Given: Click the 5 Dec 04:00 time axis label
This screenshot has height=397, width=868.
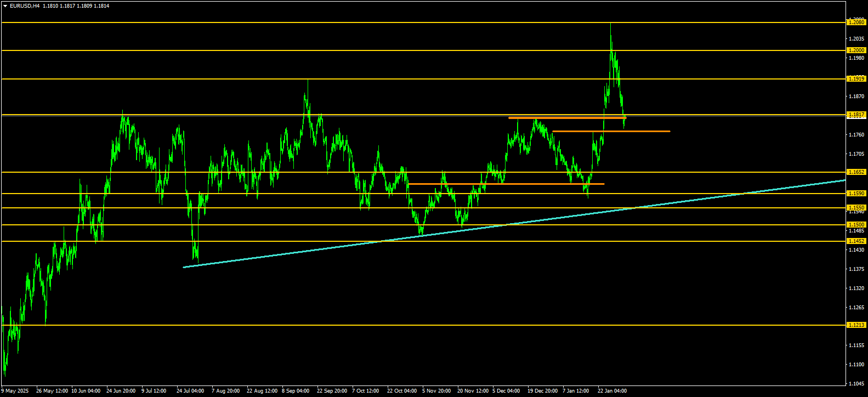Looking at the screenshot, I should (x=506, y=391).
